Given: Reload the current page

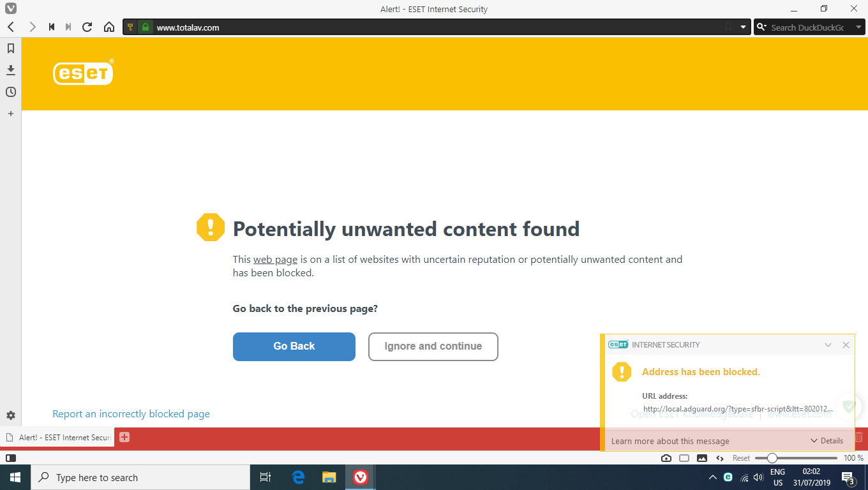Looking at the screenshot, I should tap(87, 27).
